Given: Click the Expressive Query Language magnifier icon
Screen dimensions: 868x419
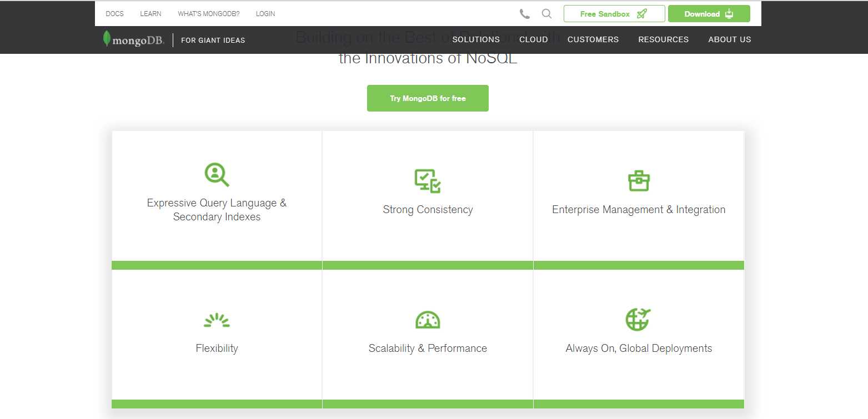Looking at the screenshot, I should [217, 174].
